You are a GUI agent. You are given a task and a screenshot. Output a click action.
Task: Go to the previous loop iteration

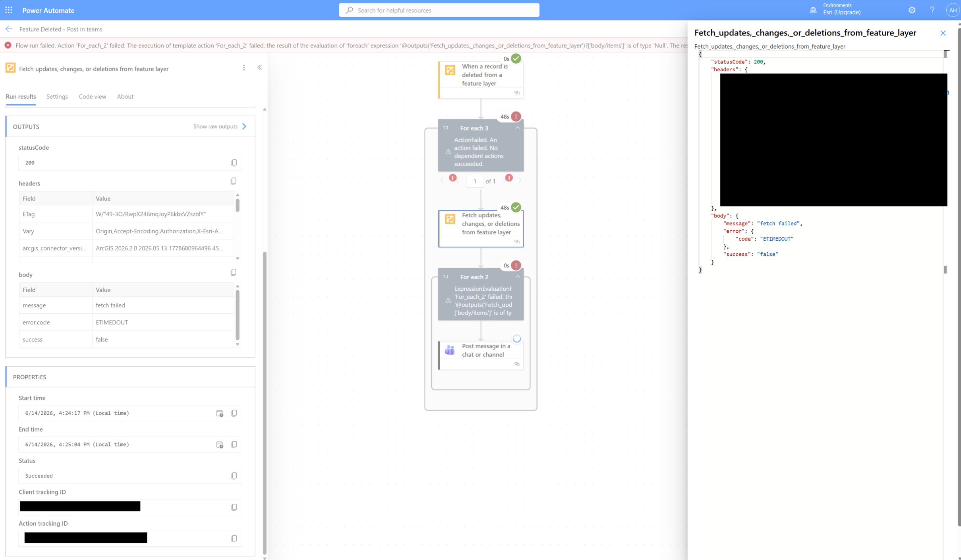pos(442,181)
